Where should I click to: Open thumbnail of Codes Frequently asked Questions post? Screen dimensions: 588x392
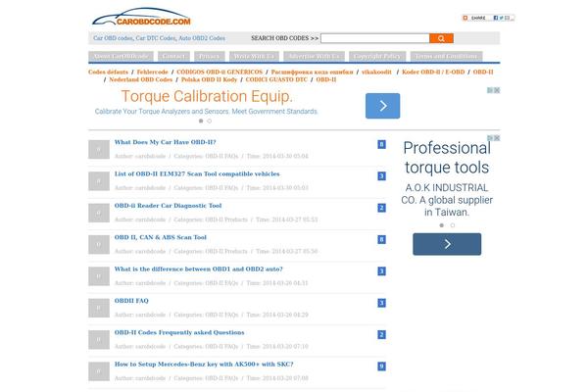click(99, 339)
